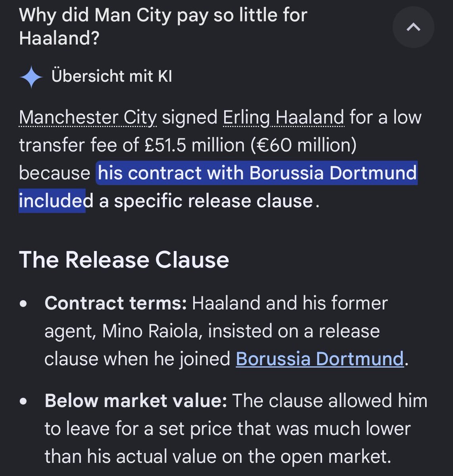This screenshot has height=476, width=453.
Task: Tap the "£51.5 million" fee text
Action: point(194,145)
